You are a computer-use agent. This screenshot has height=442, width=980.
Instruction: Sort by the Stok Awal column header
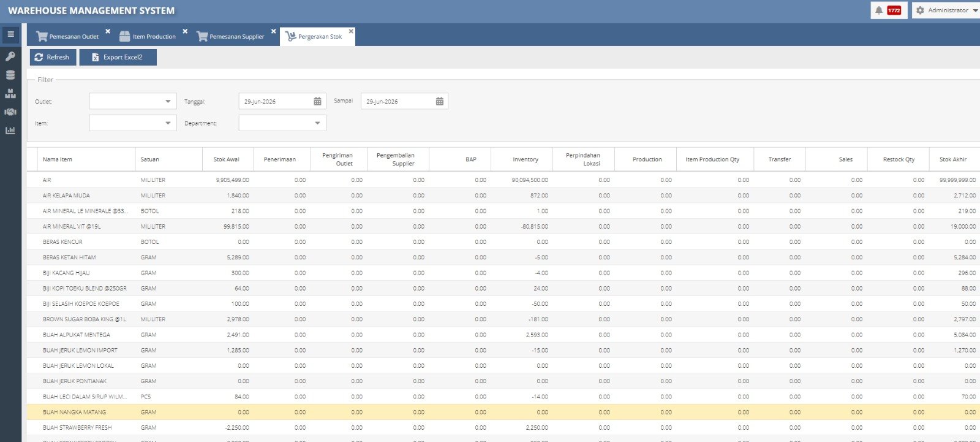pos(228,159)
